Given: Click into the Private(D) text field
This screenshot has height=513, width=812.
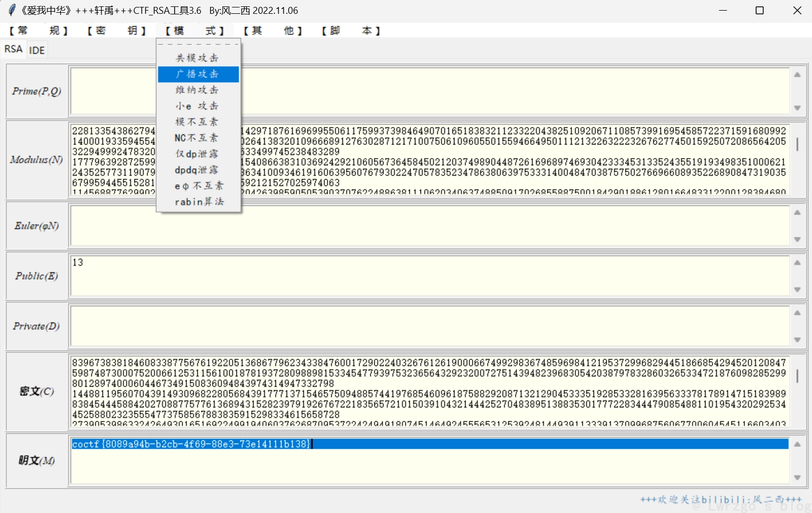Looking at the screenshot, I should (429, 326).
